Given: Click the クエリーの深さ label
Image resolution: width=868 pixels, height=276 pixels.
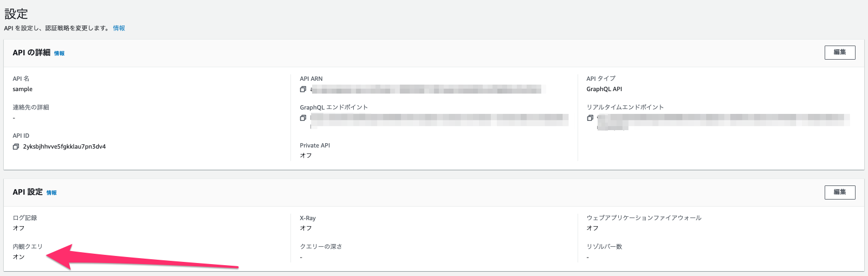Looking at the screenshot, I should click(321, 247).
